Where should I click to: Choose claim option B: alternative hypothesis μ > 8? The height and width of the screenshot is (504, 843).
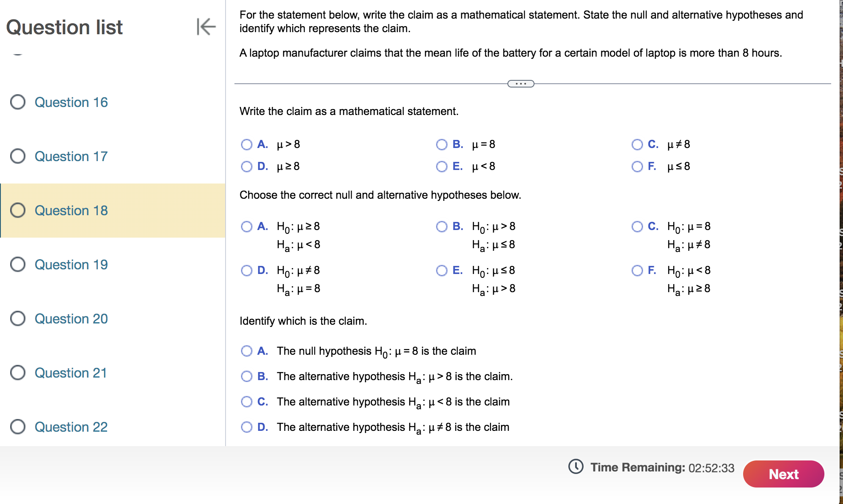(x=247, y=376)
